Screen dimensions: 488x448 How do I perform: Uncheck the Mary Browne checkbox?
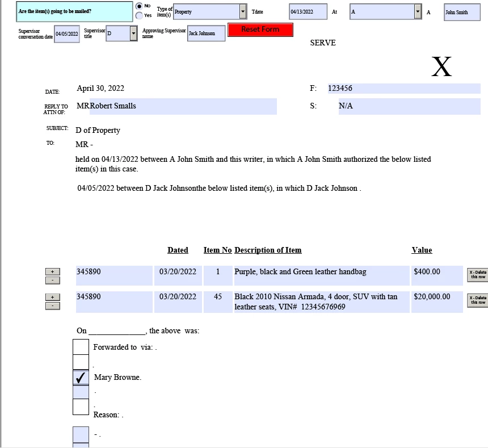[x=81, y=378]
